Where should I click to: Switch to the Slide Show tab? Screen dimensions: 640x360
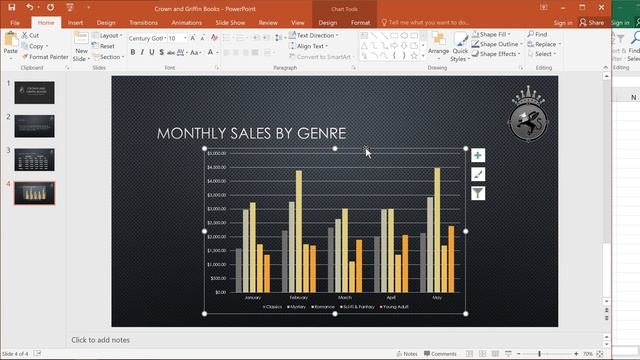tap(230, 22)
